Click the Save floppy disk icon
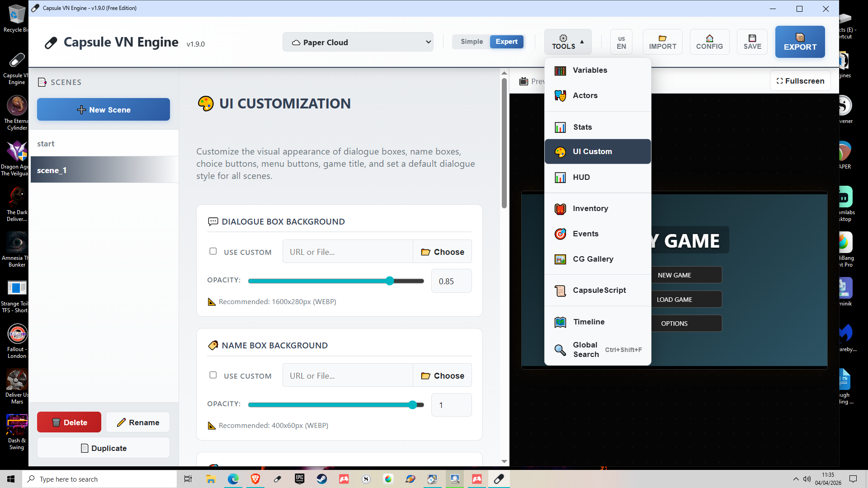868x488 pixels. pyautogui.click(x=752, y=38)
